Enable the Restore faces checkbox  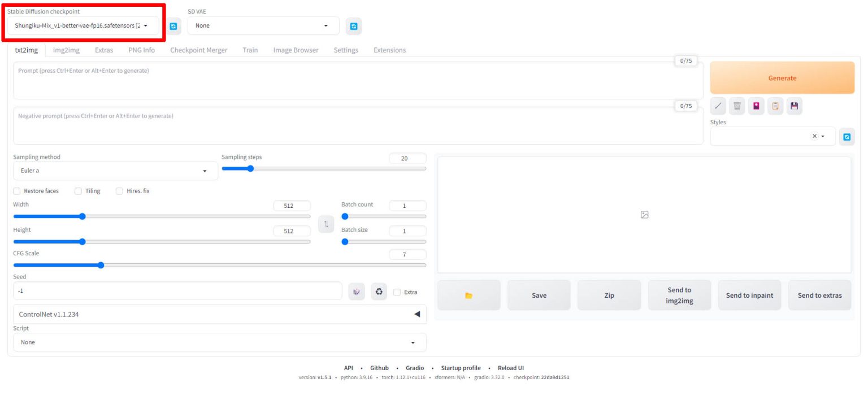pyautogui.click(x=17, y=191)
